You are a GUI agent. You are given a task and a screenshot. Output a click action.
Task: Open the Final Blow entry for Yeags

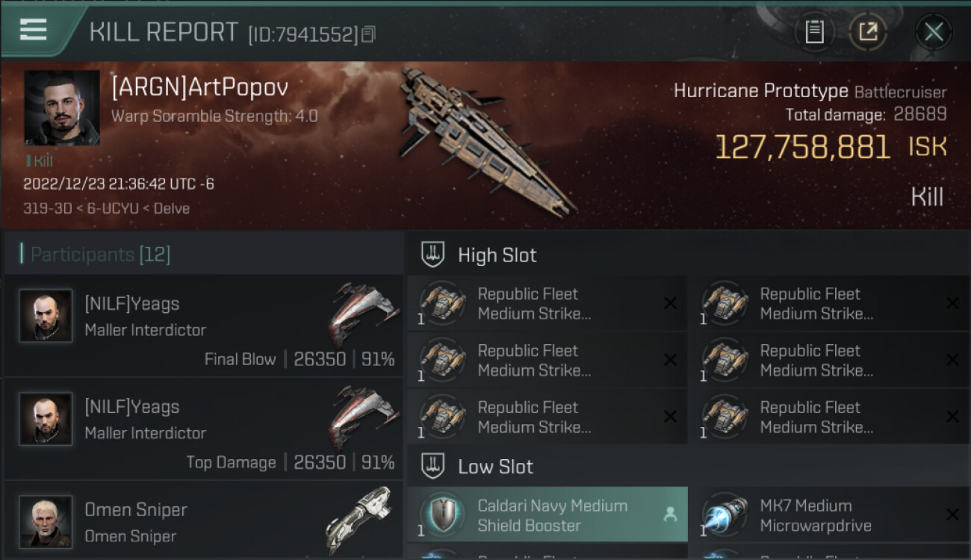tap(203, 326)
